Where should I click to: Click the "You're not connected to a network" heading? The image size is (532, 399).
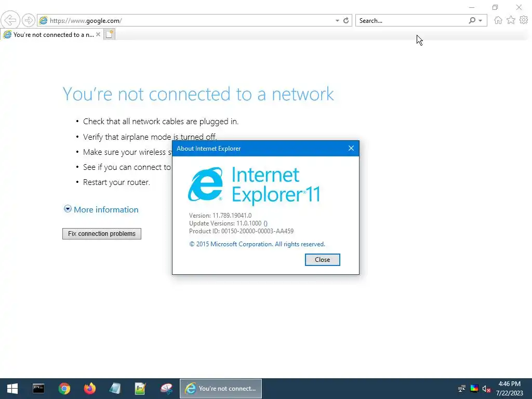pyautogui.click(x=198, y=94)
